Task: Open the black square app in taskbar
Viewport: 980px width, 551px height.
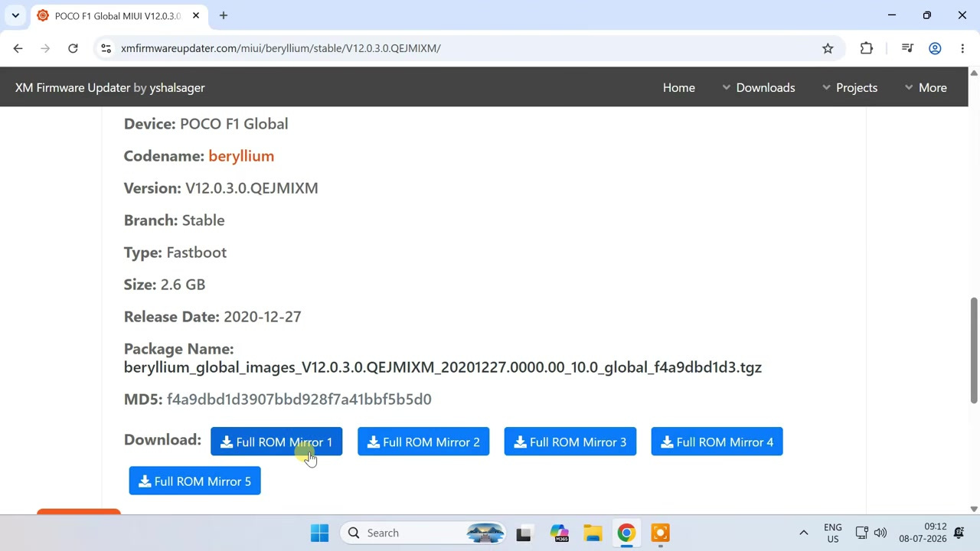Action: click(x=524, y=533)
